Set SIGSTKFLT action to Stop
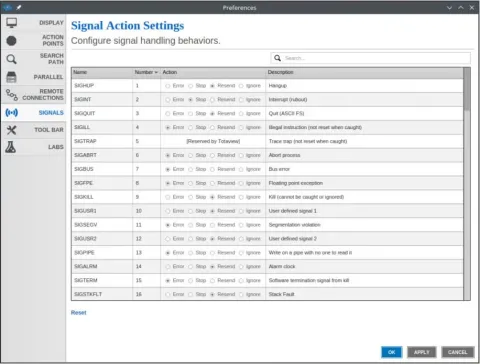The image size is (480, 364). 190,295
